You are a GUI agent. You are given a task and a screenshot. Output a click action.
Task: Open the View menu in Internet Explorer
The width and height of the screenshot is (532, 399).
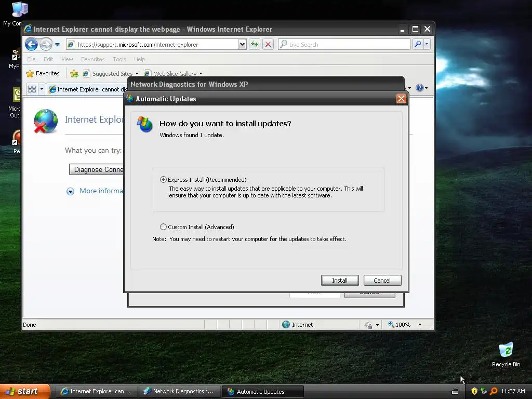[x=67, y=59]
